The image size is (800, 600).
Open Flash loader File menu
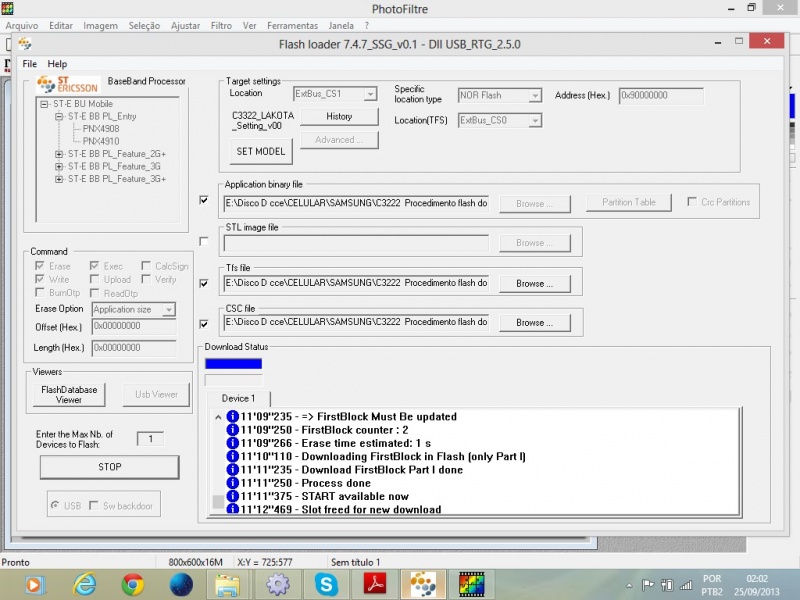click(30, 64)
